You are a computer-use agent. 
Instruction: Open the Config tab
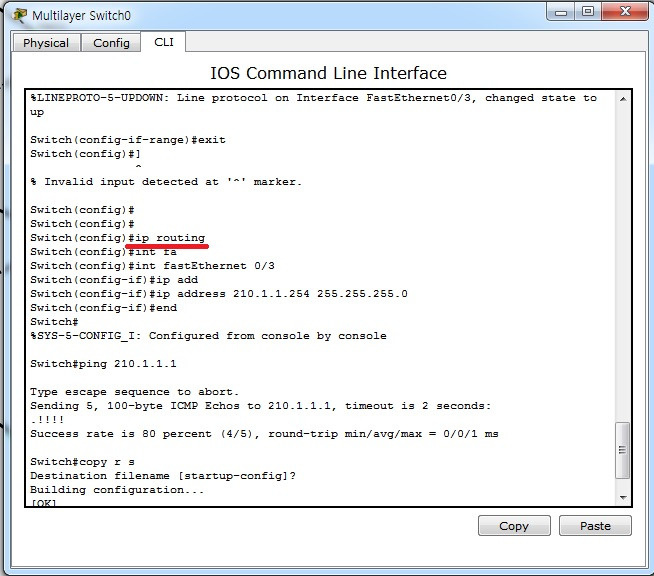(x=111, y=43)
